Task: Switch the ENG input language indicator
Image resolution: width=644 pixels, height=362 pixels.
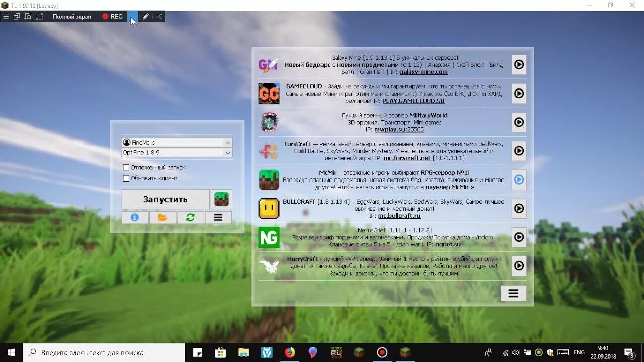Action: (579, 353)
